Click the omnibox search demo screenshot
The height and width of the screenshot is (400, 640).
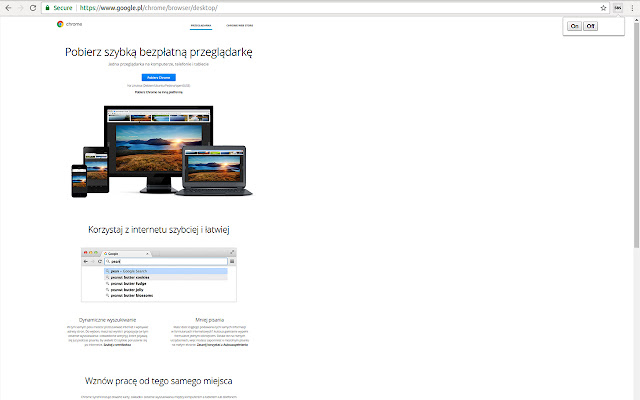159,275
